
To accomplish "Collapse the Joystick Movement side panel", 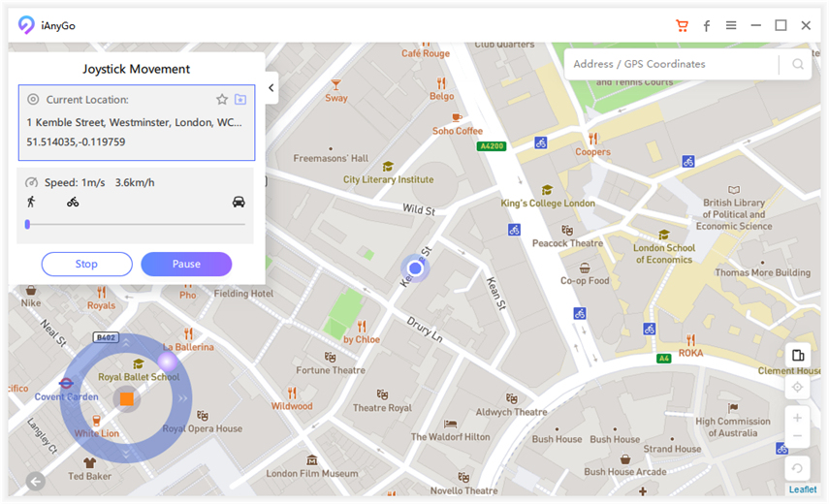I will (x=271, y=88).
